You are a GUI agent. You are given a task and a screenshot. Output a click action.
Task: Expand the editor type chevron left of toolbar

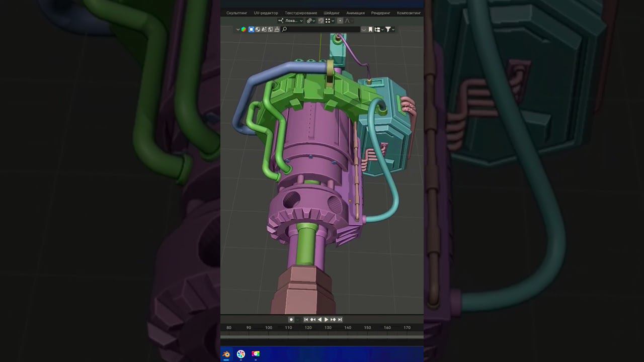tap(238, 29)
